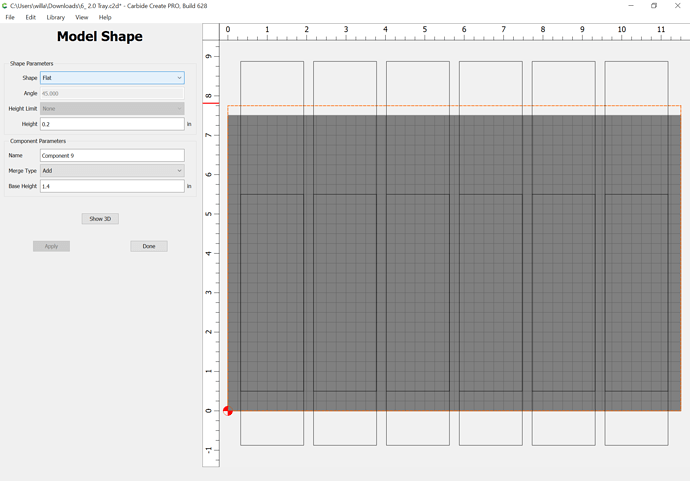
Task: Click the Component Parameters group label
Action: tap(38, 141)
